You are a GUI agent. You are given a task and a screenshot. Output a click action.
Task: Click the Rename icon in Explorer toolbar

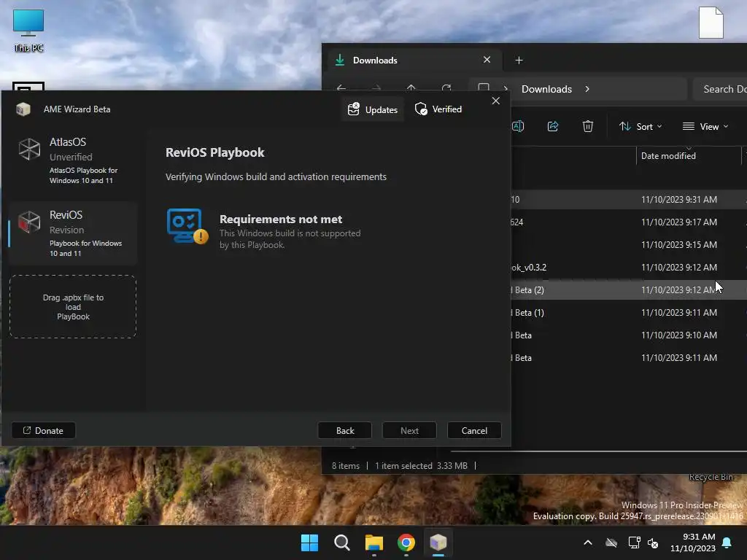518,127
